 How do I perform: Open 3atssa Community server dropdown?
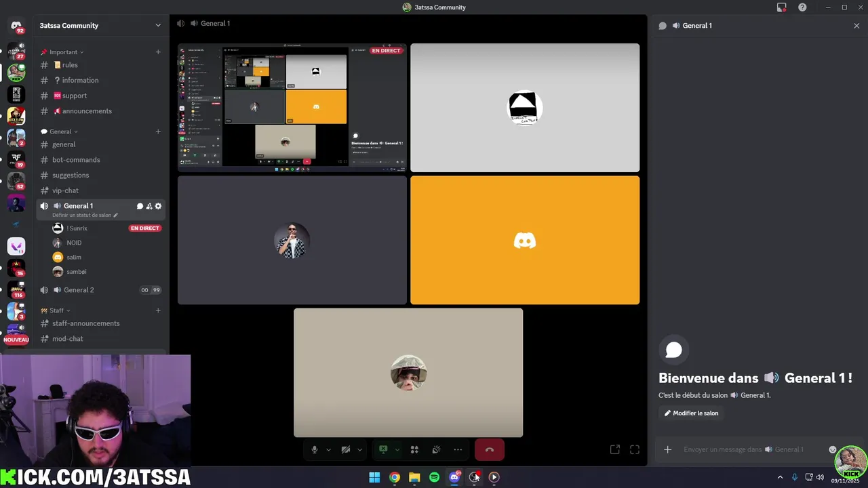pyautogui.click(x=158, y=26)
